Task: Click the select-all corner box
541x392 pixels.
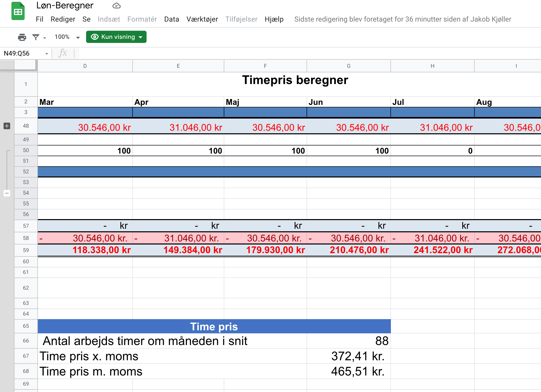Action: (x=26, y=66)
